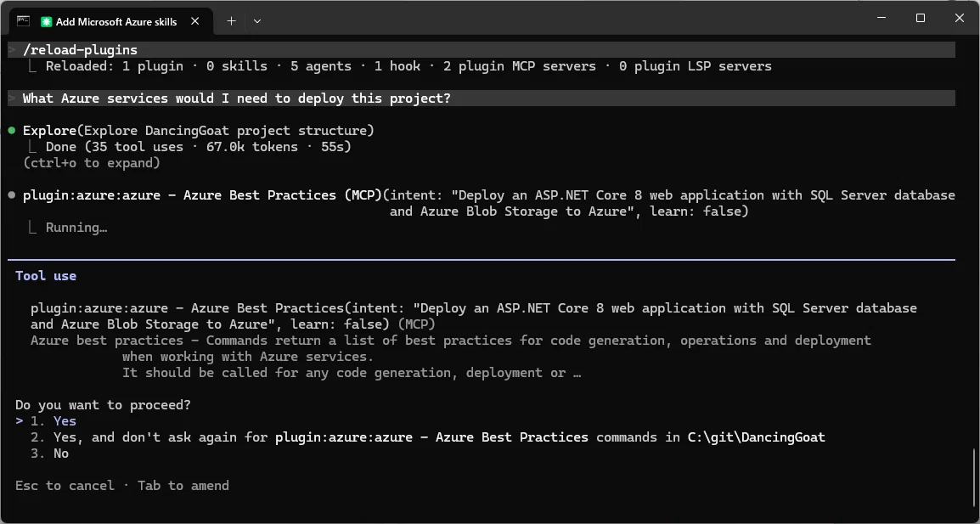Click the /reload-plugins command line
The width and height of the screenshot is (980, 524).
pyautogui.click(x=482, y=49)
